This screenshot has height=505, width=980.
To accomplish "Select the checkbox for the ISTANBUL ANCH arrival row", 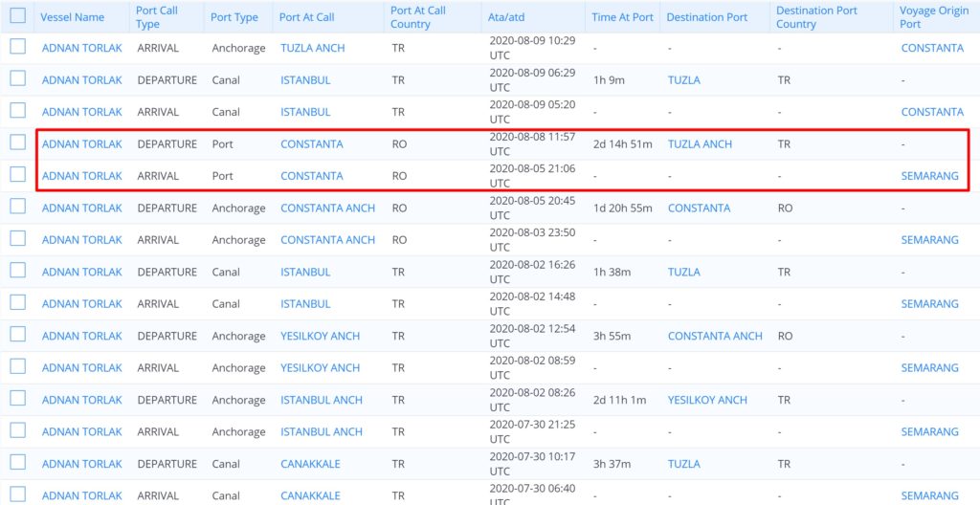I will (x=17, y=431).
